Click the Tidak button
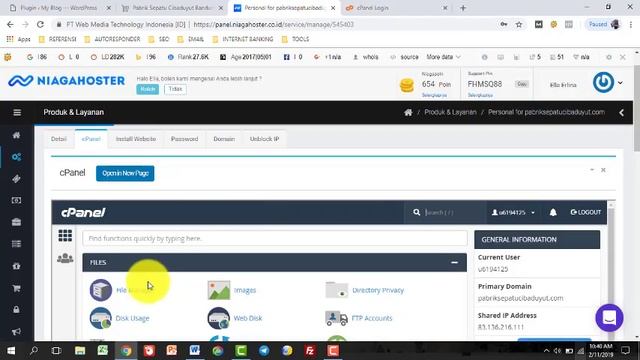Screen dimensions: 640x360 176,89
